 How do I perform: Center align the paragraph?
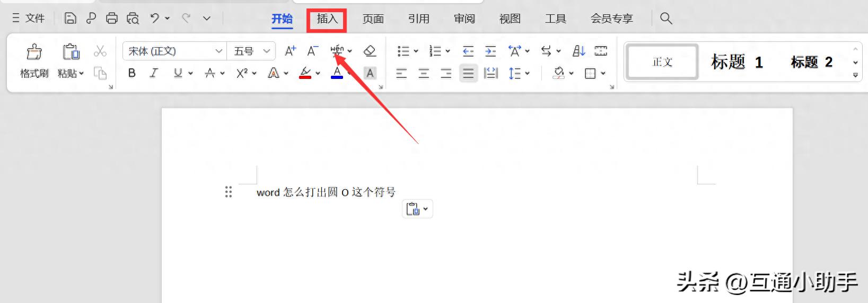coord(424,73)
